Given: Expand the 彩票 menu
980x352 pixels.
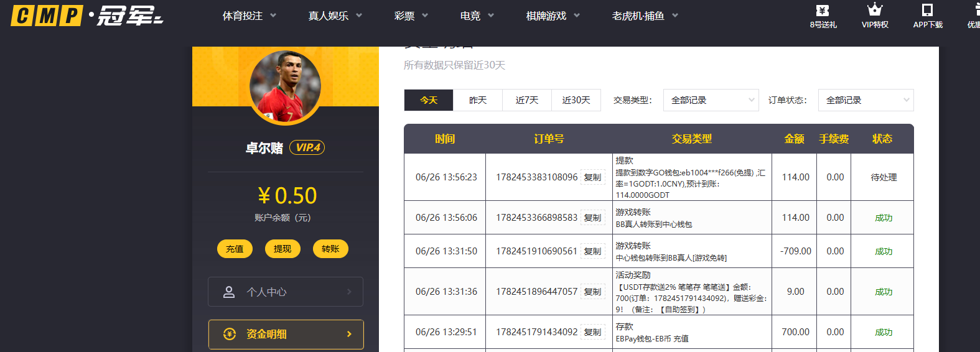Looking at the screenshot, I should coord(411,16).
